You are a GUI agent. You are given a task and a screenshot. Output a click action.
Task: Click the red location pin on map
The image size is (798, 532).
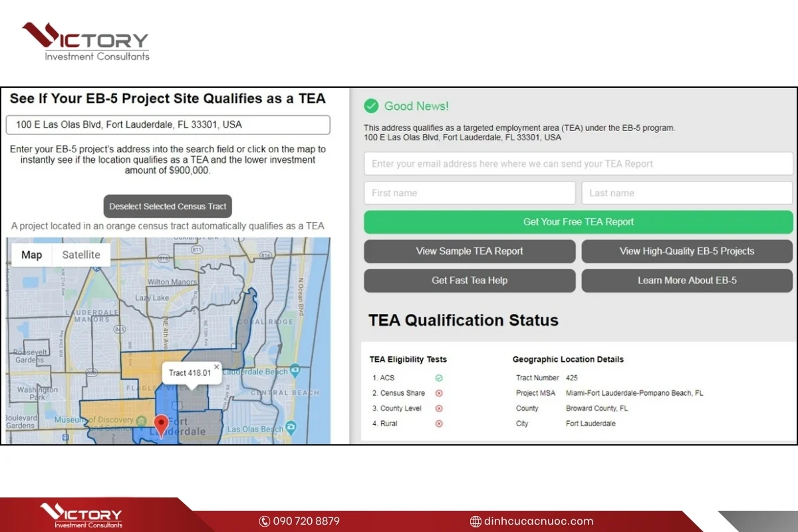pos(162,425)
